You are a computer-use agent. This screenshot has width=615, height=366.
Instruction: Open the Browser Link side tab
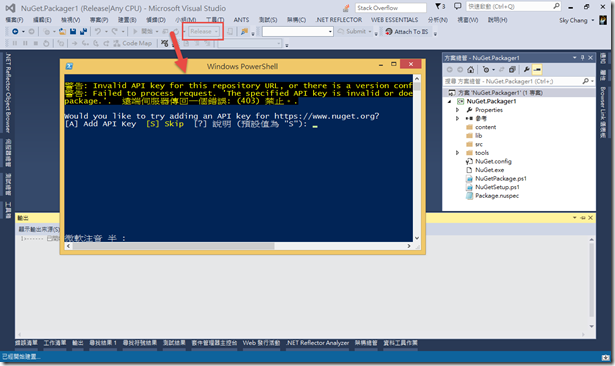point(603,112)
